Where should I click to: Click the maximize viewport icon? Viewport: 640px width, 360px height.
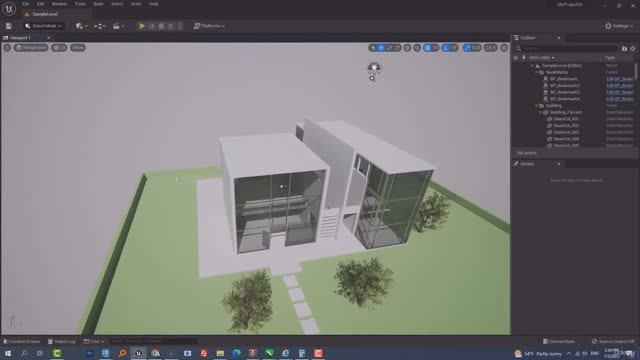(x=504, y=48)
